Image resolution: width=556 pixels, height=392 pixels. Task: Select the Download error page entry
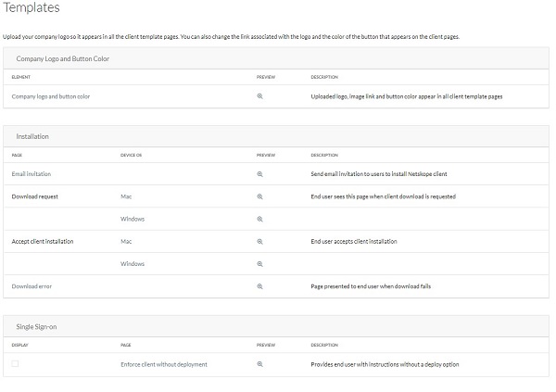coord(32,286)
